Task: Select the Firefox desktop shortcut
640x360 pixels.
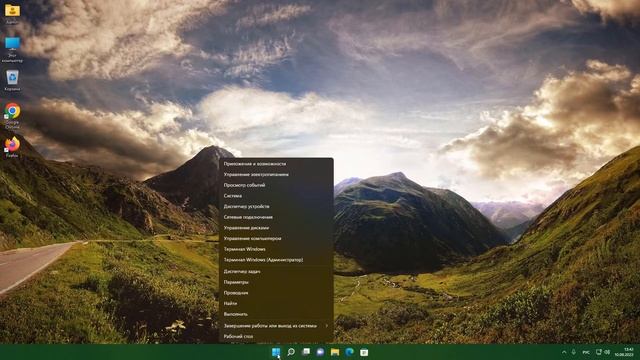Action: (x=12, y=147)
